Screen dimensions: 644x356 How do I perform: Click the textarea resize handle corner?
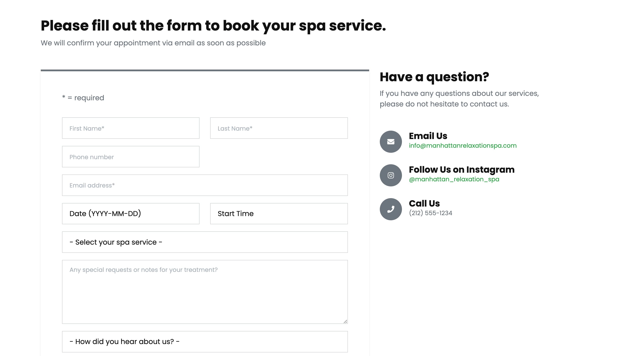[345, 321]
